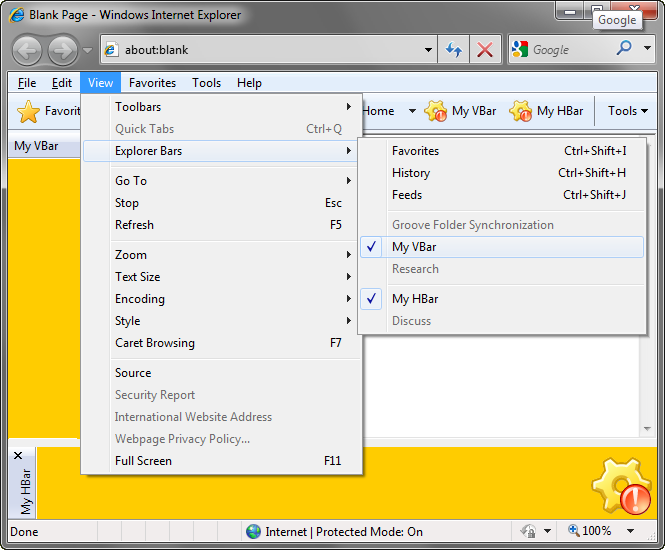665x550 pixels.
Task: Open the Favorites menu in menu bar
Action: (x=152, y=83)
